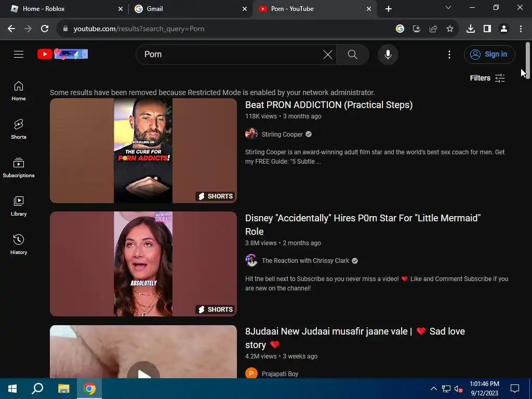Click the address bar URL
Viewport: 532px width, 399px height.
[x=139, y=29]
